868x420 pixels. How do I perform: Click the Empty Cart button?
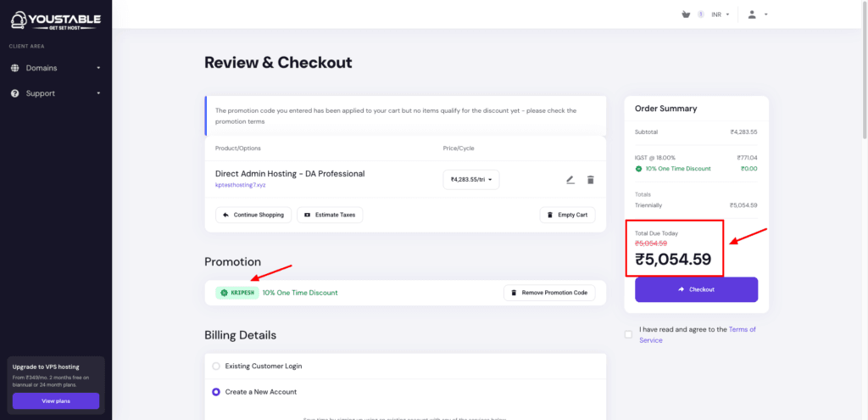(567, 215)
